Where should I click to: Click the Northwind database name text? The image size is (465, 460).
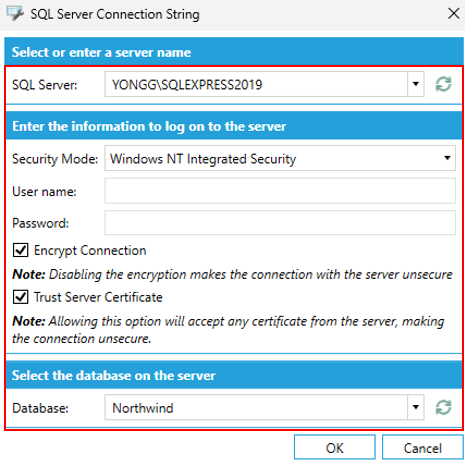coord(143,408)
